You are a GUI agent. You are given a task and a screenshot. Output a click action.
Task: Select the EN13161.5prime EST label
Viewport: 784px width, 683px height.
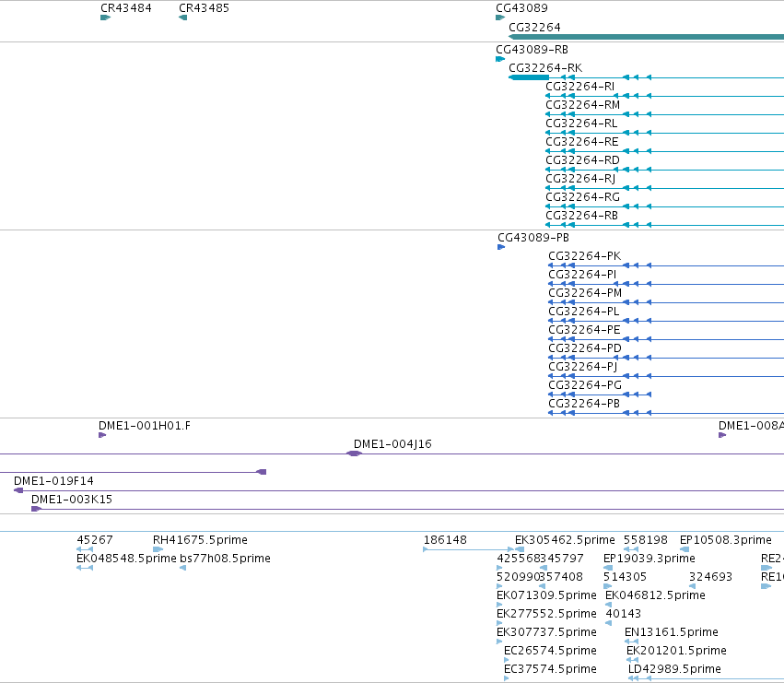click(x=672, y=632)
